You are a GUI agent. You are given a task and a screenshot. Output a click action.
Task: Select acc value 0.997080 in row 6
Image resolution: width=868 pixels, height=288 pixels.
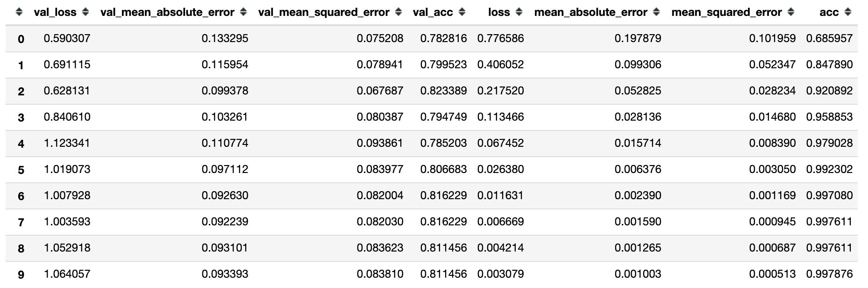tap(829, 195)
